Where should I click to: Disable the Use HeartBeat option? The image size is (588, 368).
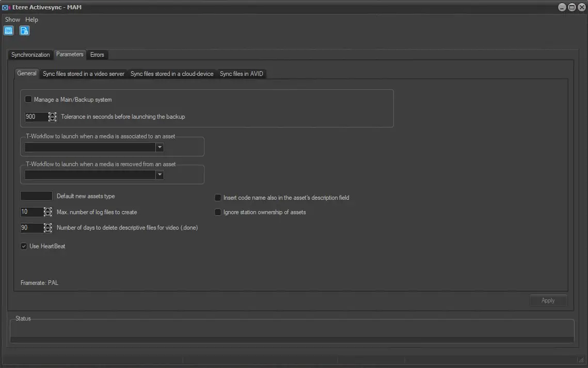[x=24, y=246]
